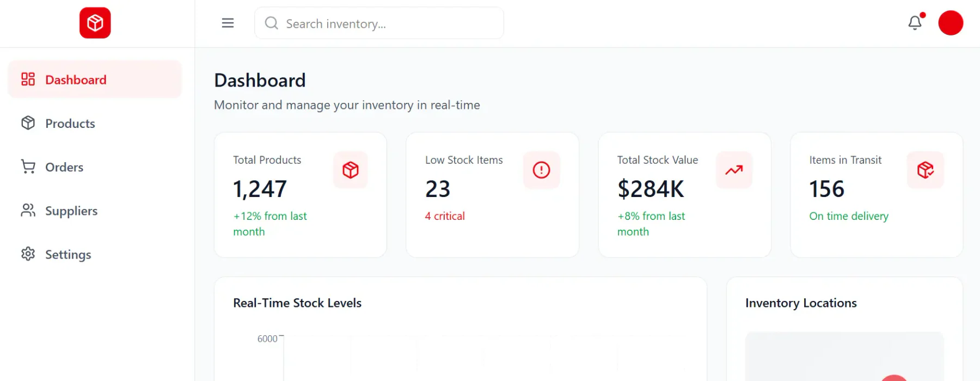Open Products in the sidebar
The height and width of the screenshot is (381, 980).
click(95, 123)
